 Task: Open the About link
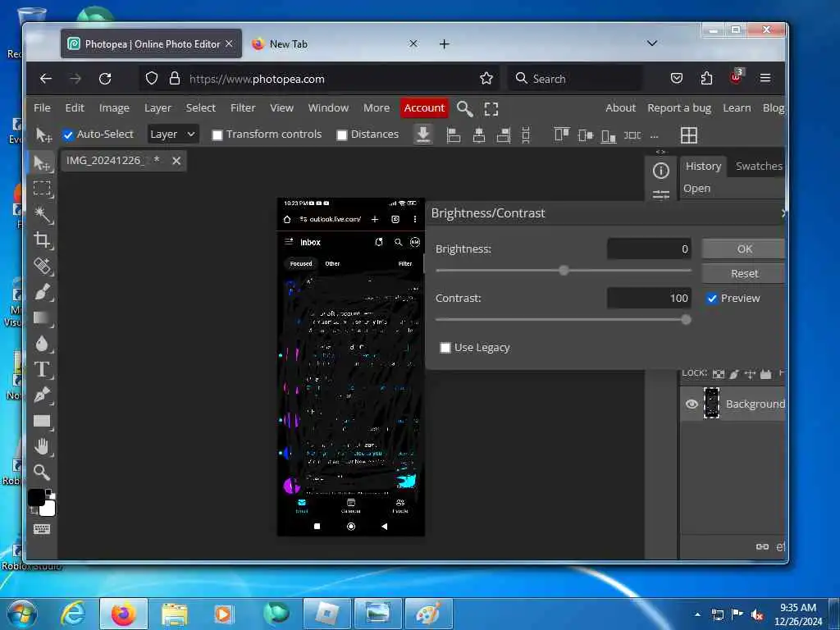[620, 107]
